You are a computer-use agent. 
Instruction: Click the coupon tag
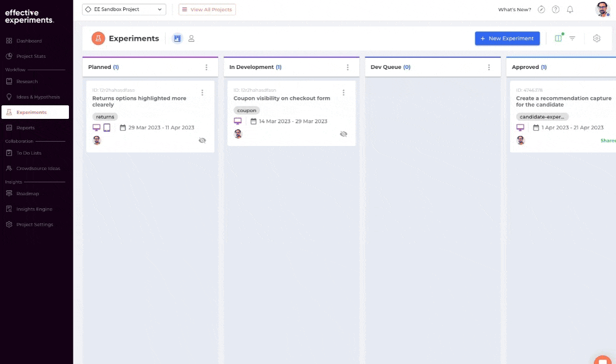[x=246, y=110]
